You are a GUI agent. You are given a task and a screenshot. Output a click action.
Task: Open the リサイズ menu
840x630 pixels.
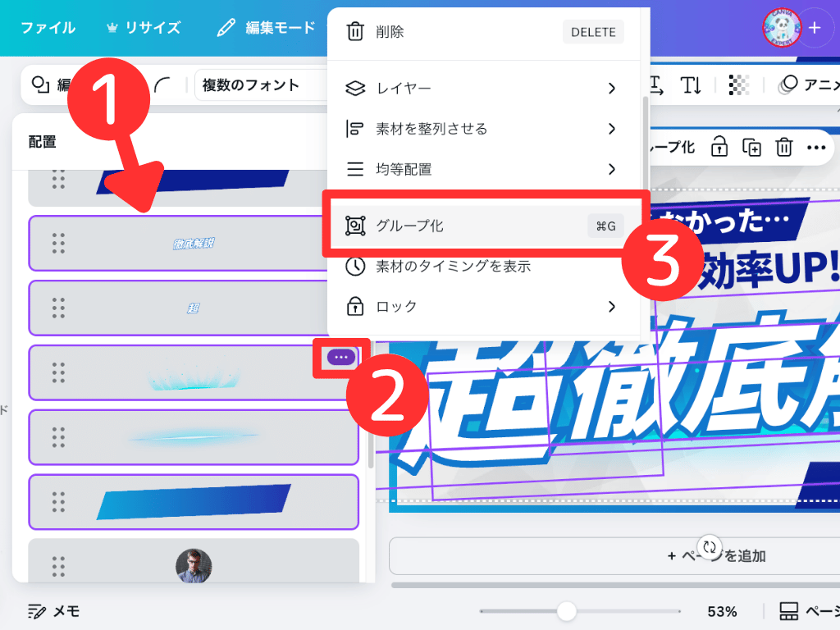[x=144, y=27]
